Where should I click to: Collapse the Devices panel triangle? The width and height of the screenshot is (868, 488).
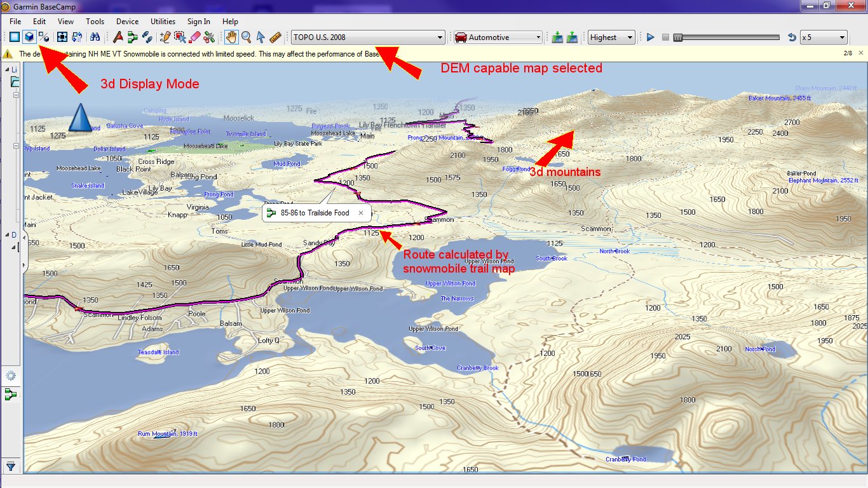point(8,234)
